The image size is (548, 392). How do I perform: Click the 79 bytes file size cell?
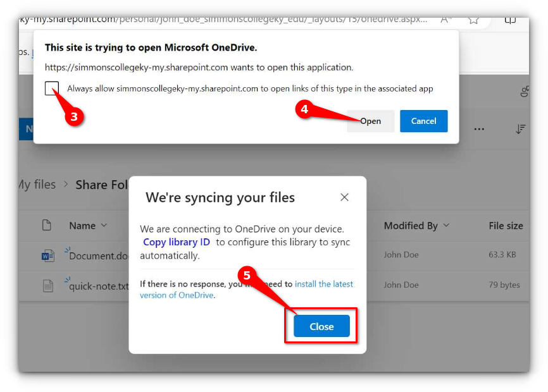pyautogui.click(x=504, y=285)
